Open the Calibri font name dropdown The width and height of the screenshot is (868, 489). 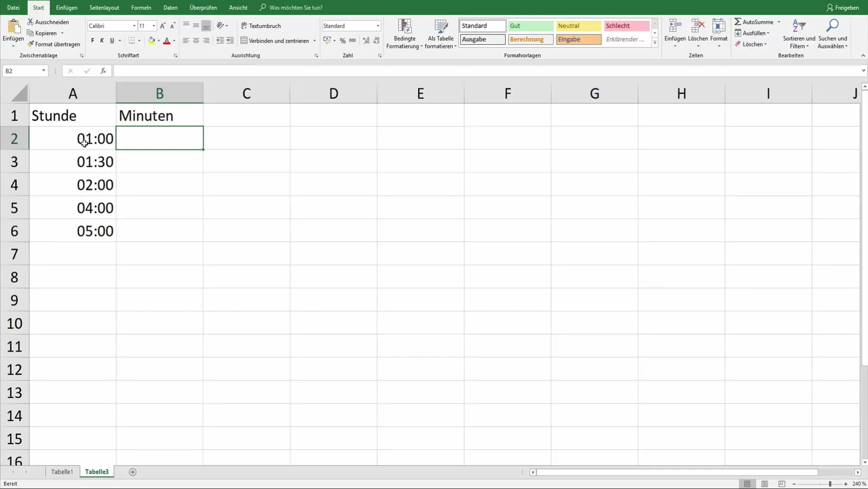(134, 26)
